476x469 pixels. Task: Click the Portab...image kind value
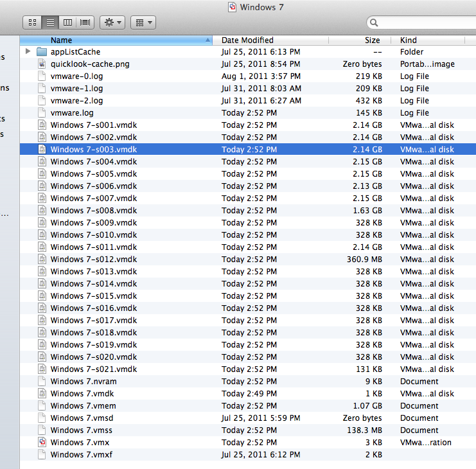click(x=427, y=64)
